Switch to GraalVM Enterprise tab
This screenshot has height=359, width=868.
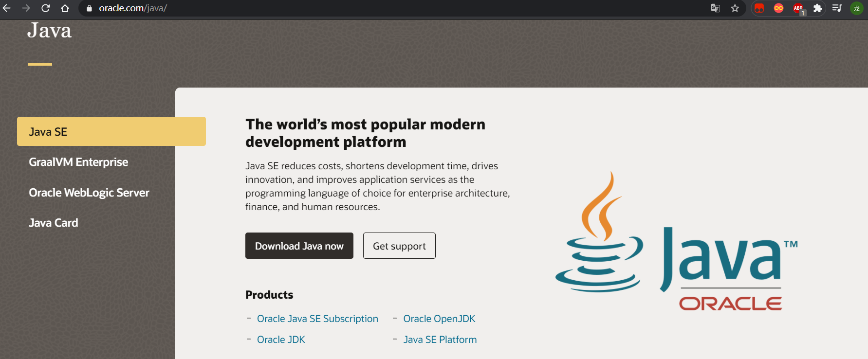click(78, 162)
